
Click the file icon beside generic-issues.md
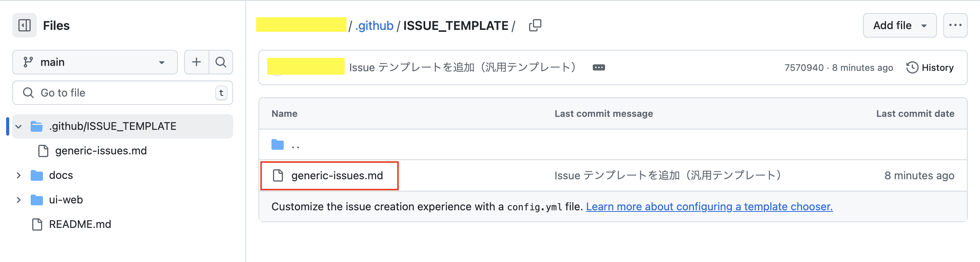click(277, 175)
